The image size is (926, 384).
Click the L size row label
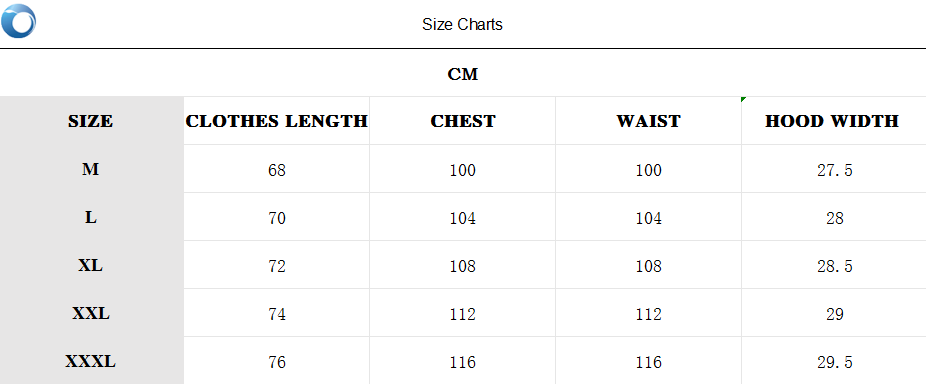click(90, 217)
